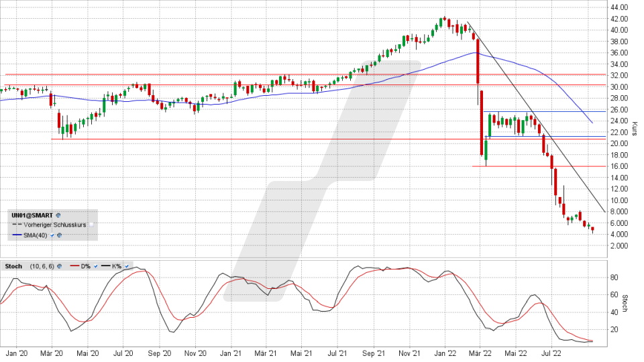Open settings icon beside UN01@SMART

(x=58, y=215)
